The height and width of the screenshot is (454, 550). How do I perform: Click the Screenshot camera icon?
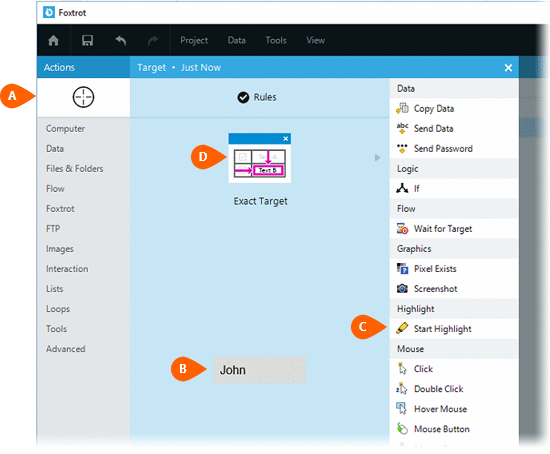click(x=402, y=289)
